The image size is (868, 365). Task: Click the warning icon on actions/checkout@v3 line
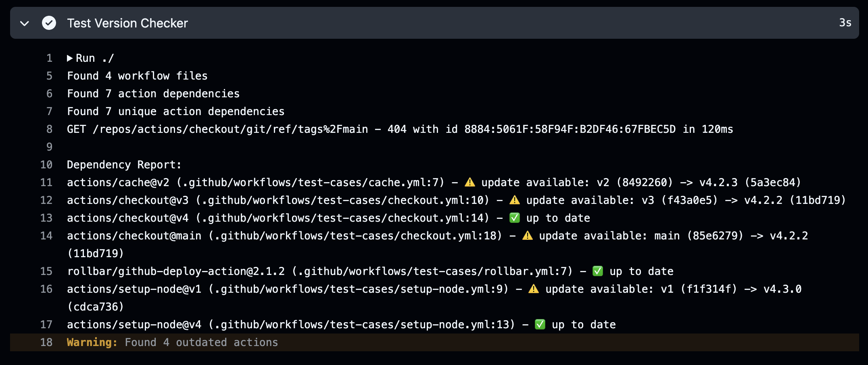tap(515, 200)
